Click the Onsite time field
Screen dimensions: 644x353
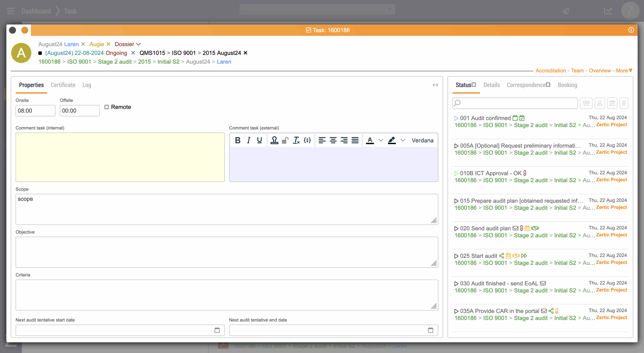pyautogui.click(x=35, y=111)
